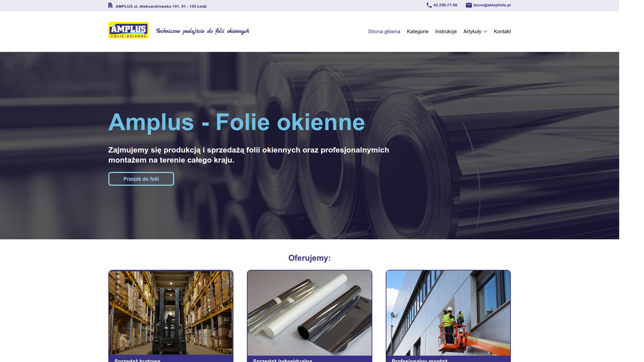Click the envelope email icon

point(469,5)
